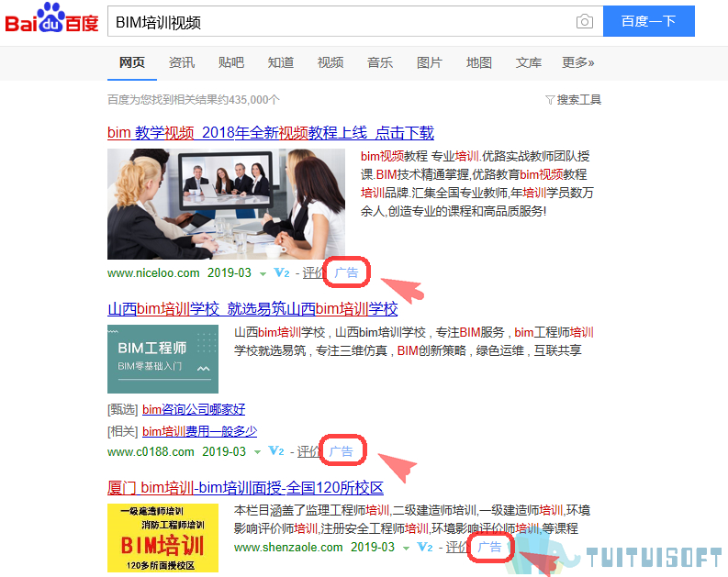The image size is (728, 577).
Task: Switch to the 贴吧 tab
Action: (x=231, y=62)
